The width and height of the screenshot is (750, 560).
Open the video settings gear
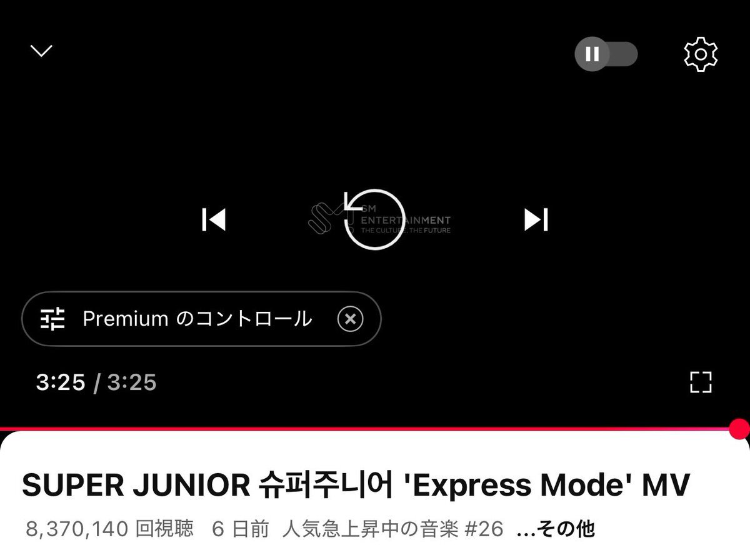tap(701, 54)
